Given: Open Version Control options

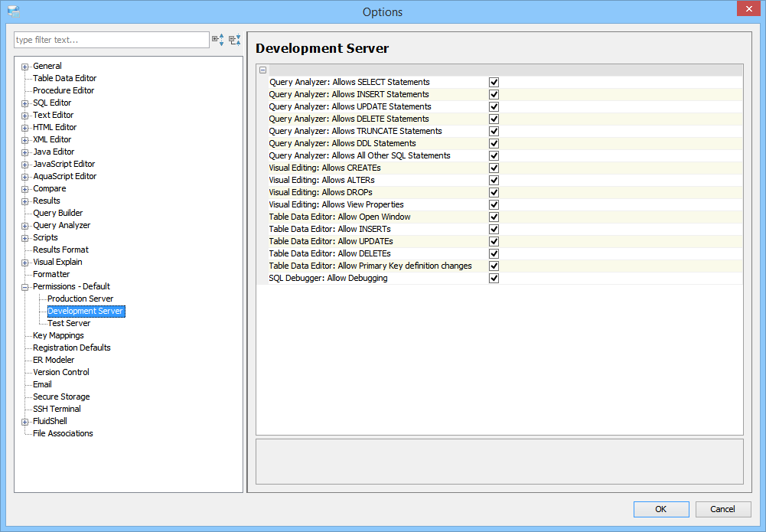Looking at the screenshot, I should click(x=61, y=372).
